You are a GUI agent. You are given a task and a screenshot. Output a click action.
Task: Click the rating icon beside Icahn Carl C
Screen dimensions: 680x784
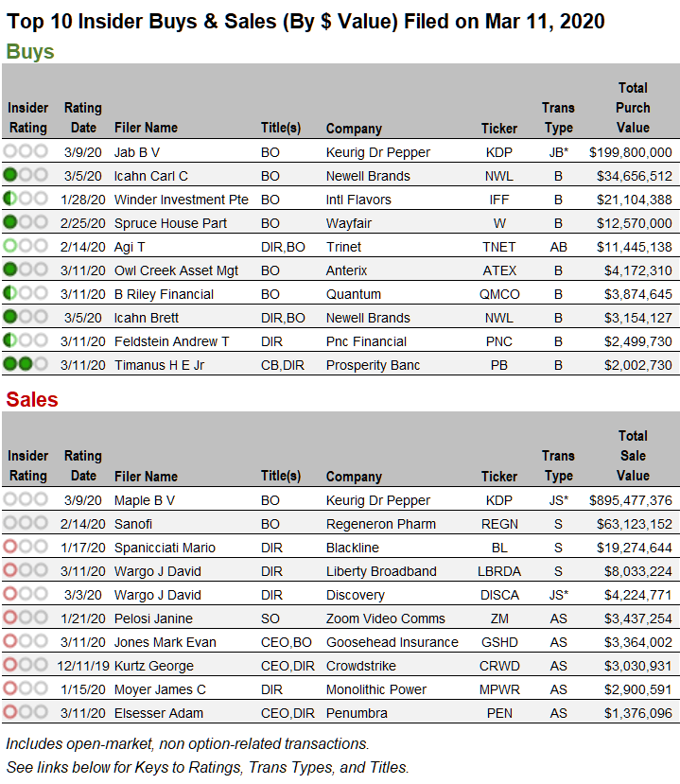(x=26, y=175)
